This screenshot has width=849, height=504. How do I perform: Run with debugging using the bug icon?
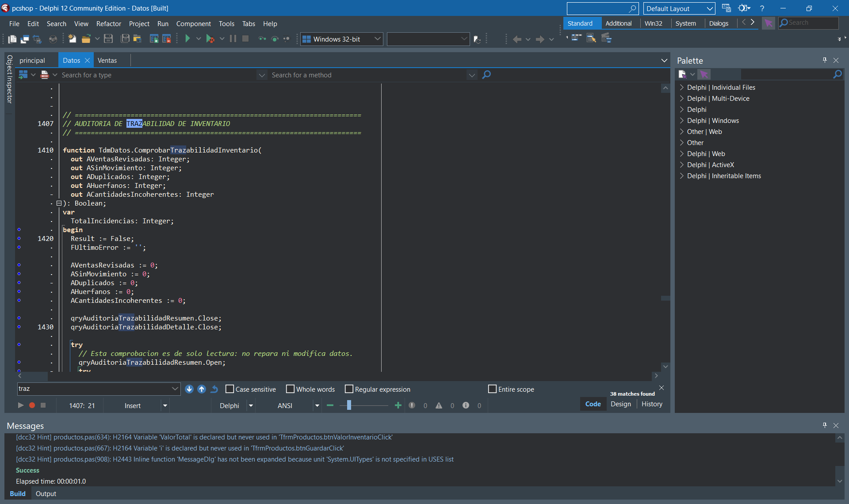click(210, 39)
